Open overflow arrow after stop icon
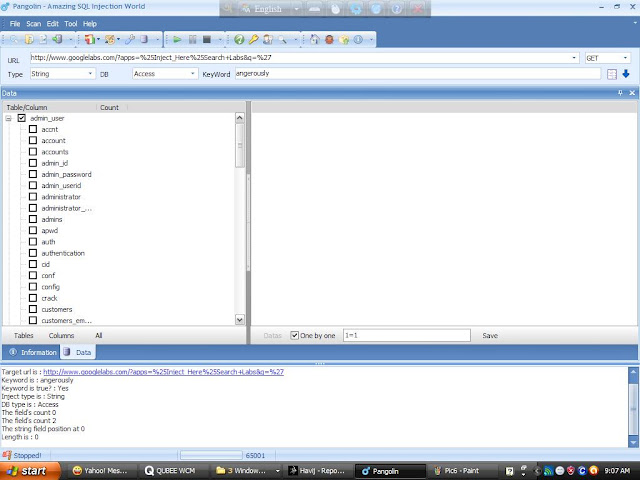This screenshot has height=480, width=640. [x=220, y=40]
